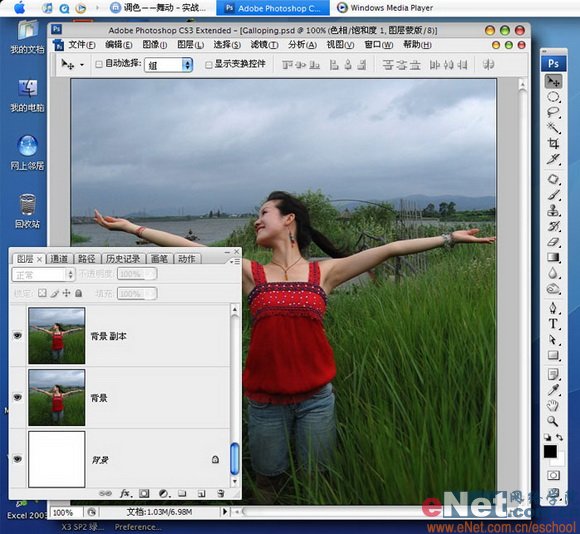Image resolution: width=580 pixels, height=534 pixels.
Task: Select the Blur tool
Action: point(553,273)
